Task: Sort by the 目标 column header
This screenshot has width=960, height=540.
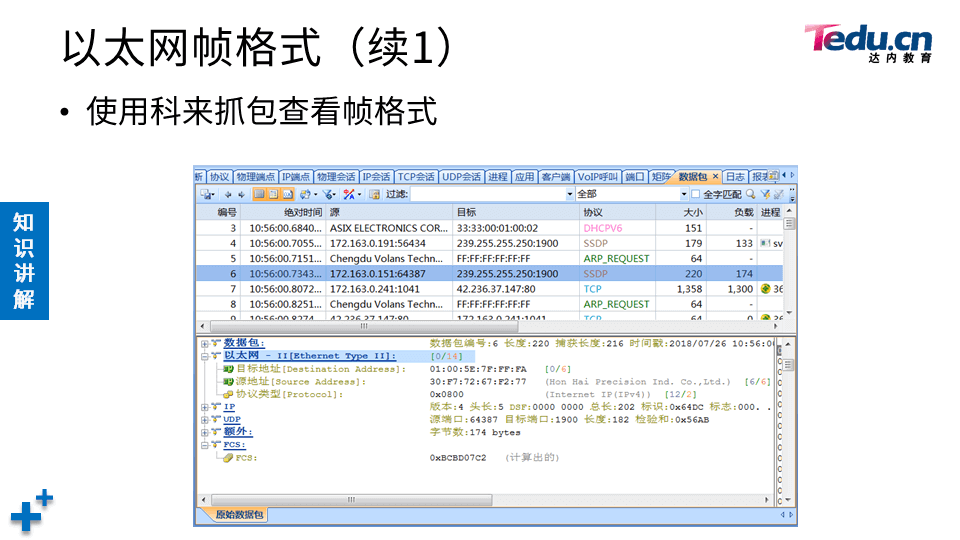Action: click(516, 212)
